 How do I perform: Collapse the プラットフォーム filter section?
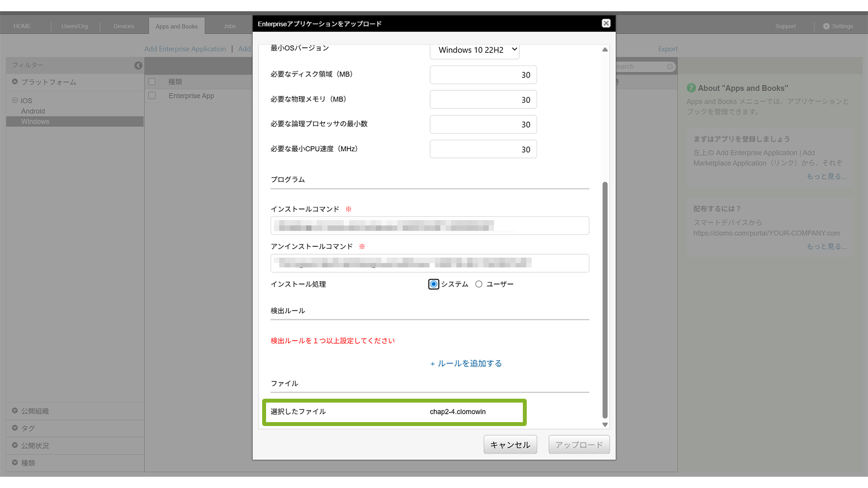tap(15, 82)
